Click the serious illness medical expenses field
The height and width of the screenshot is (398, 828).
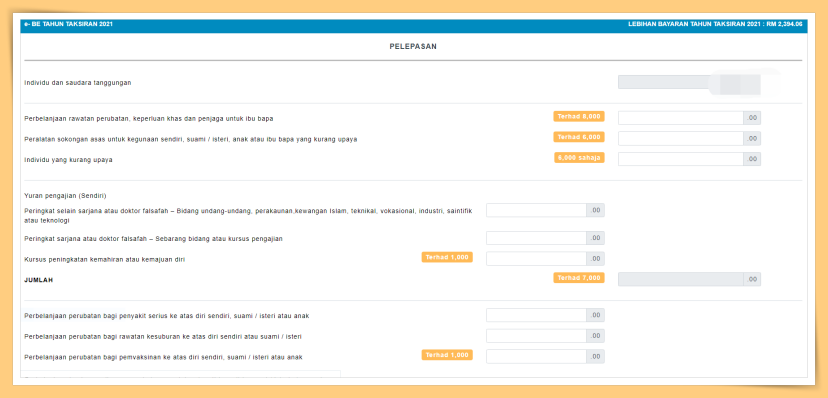pyautogui.click(x=536, y=315)
